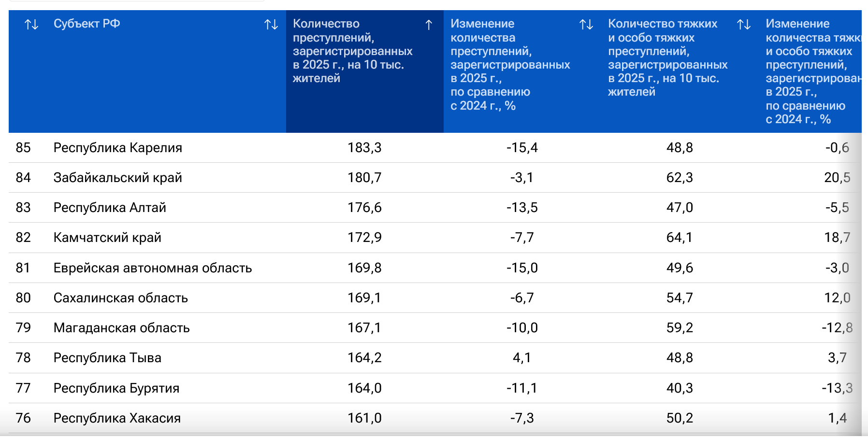The height and width of the screenshot is (438, 868).
Task: Click the Камчатский край region name
Action: coord(107,238)
